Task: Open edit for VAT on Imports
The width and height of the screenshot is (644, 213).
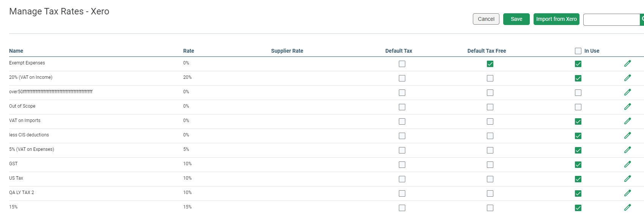Action: point(628,121)
